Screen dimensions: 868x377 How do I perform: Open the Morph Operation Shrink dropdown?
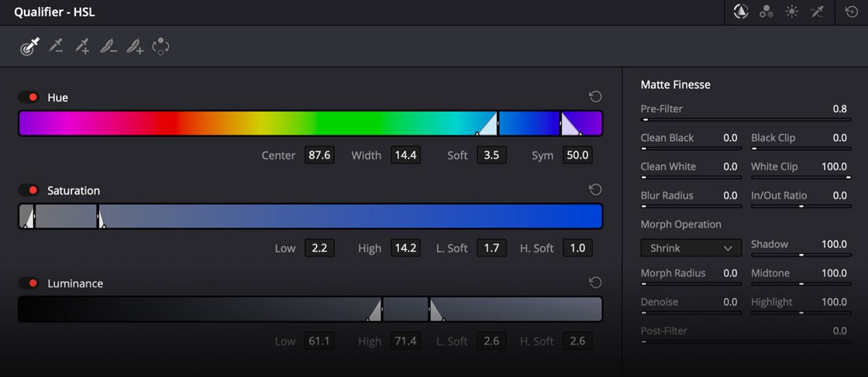[x=691, y=248]
